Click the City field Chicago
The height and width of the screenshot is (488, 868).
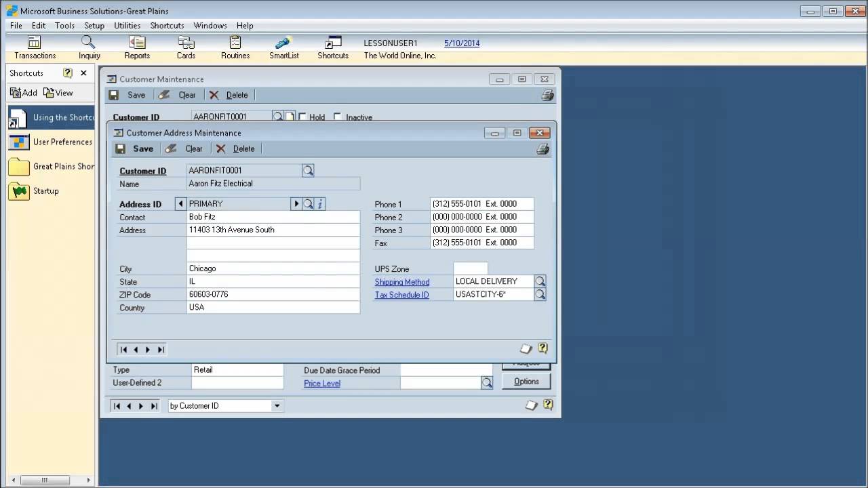tap(273, 268)
